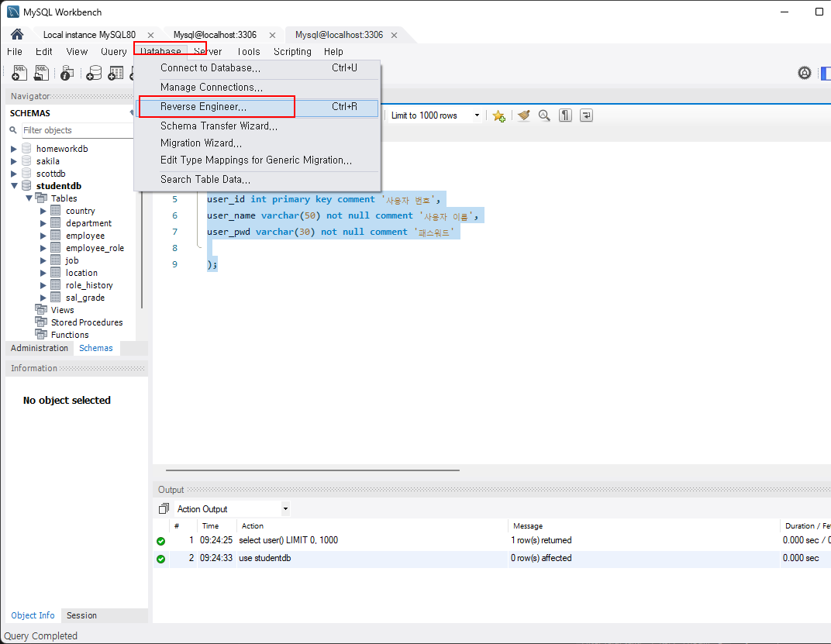Click the Functions folder icon

[41, 335]
